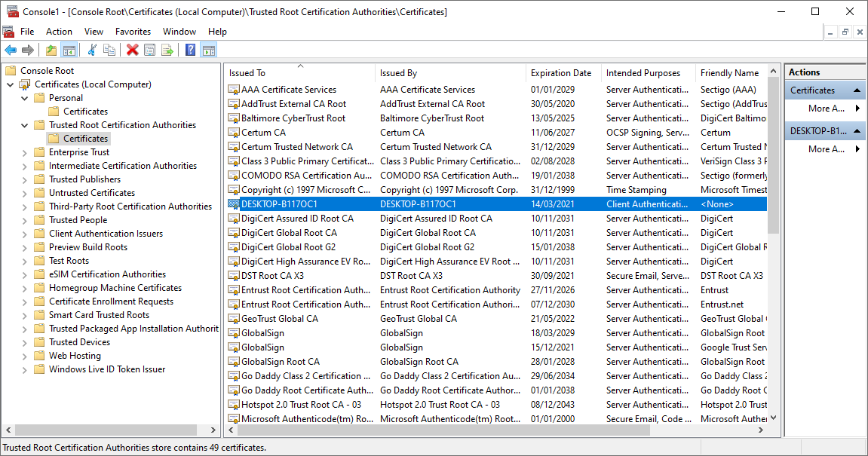Click the certificate list vertical scrollbar thumb
Screen dimensions: 868x456
(773, 155)
